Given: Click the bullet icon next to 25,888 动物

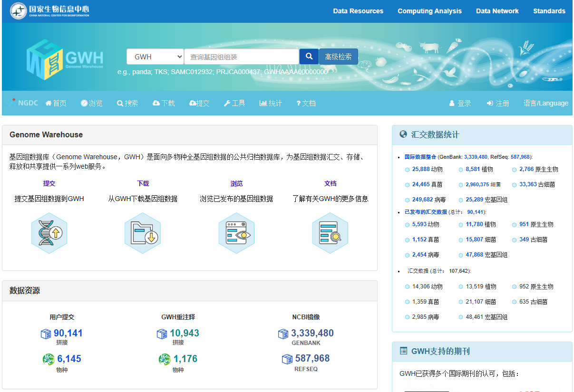Looking at the screenshot, I should tap(407, 170).
